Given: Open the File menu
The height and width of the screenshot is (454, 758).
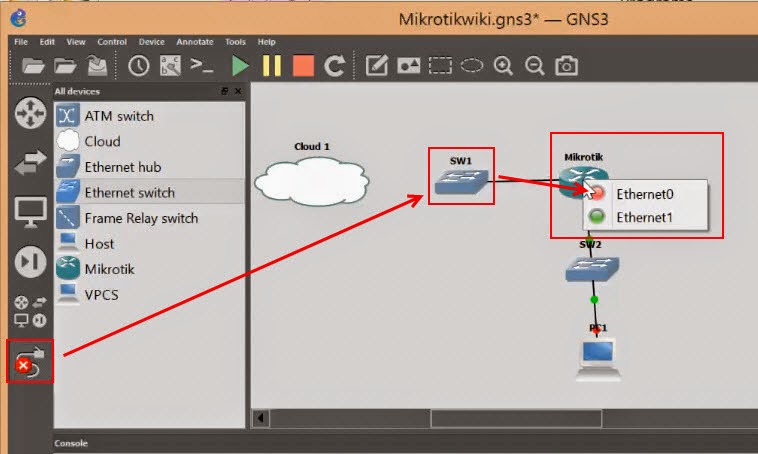Looking at the screenshot, I should click(x=21, y=42).
